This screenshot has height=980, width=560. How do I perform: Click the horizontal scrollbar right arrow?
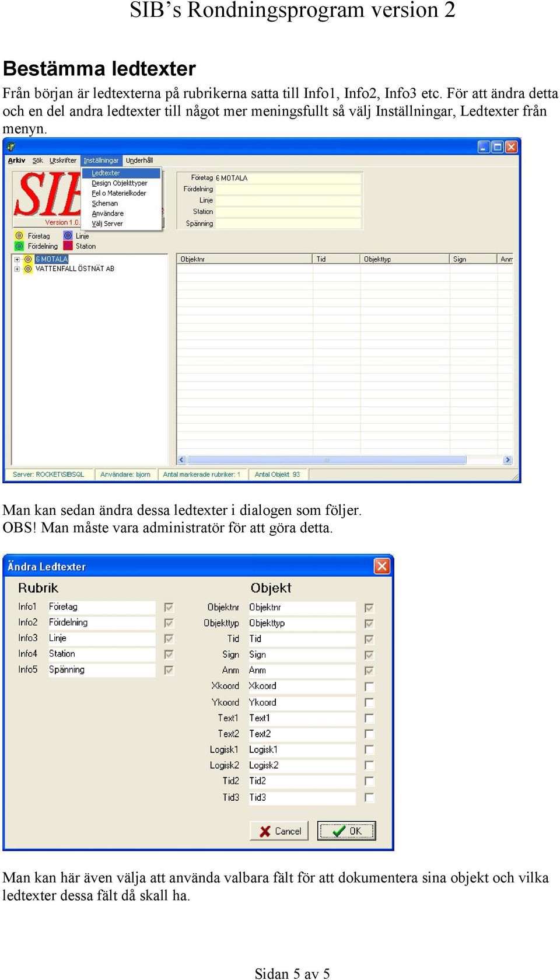508,460
